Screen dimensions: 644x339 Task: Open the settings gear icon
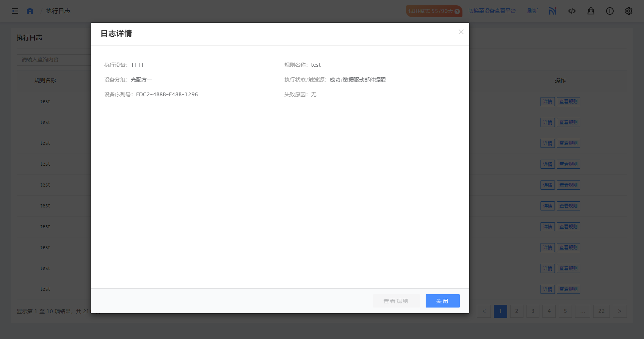(x=629, y=11)
